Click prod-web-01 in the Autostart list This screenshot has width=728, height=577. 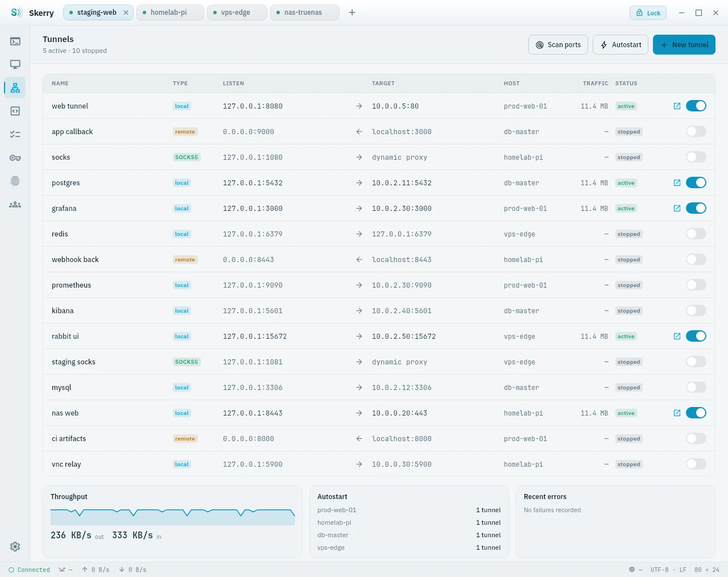[x=337, y=510]
